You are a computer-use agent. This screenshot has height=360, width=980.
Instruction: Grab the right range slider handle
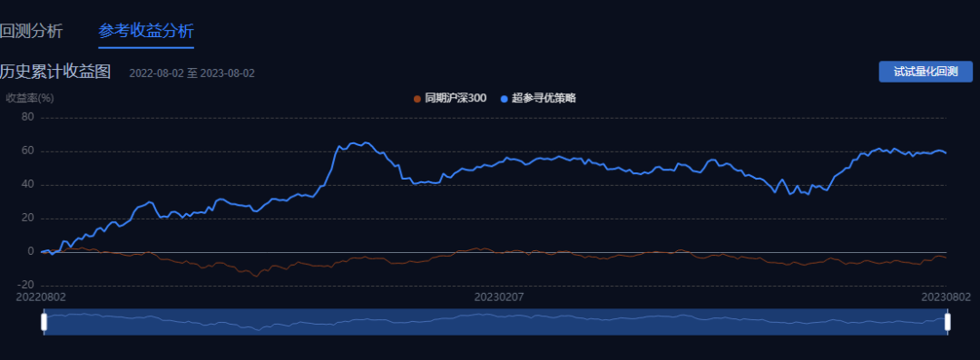tap(947, 322)
